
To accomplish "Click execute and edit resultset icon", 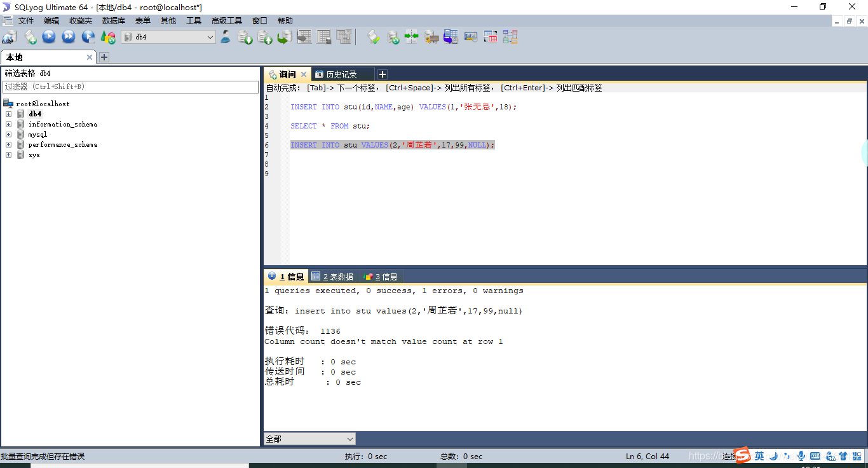I will pos(88,37).
